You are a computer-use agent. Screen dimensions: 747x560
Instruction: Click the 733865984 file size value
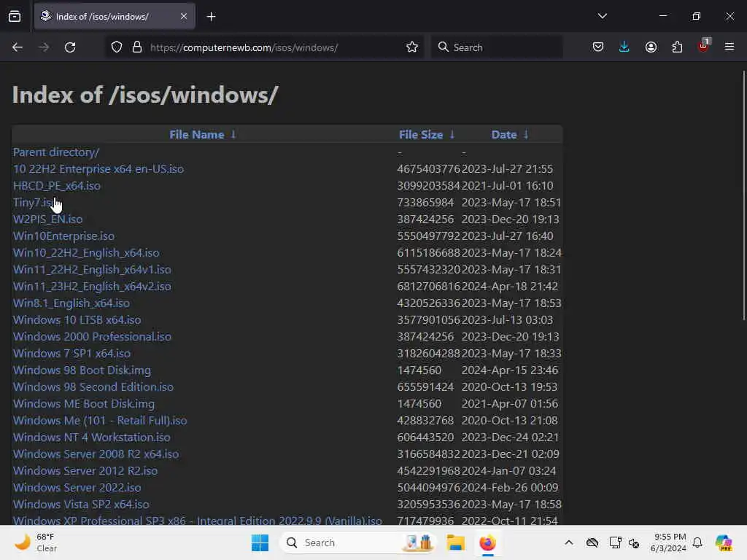425,203
